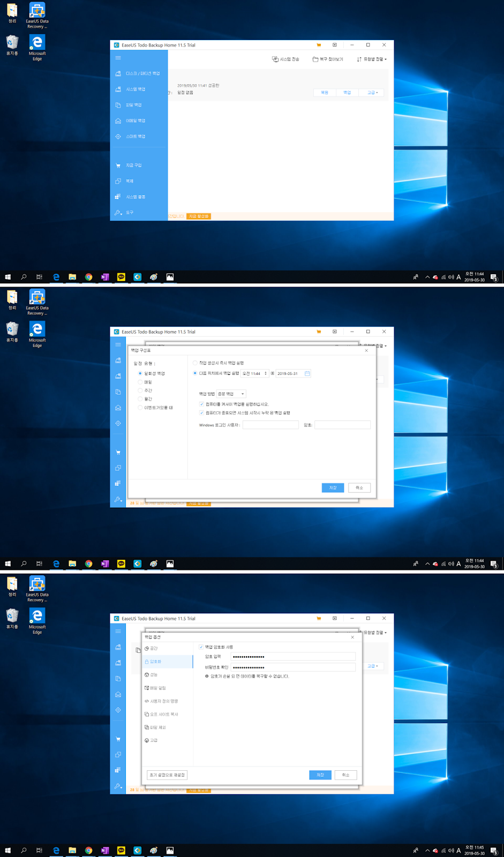This screenshot has width=504, height=857.
Task: Click 암호 field beside Windows 로그인 사용자
Action: pos(342,425)
